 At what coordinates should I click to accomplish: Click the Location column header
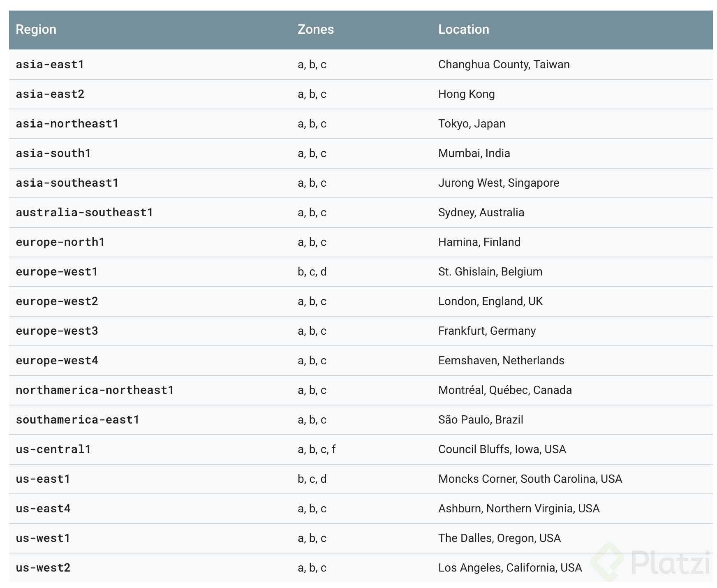463,29
